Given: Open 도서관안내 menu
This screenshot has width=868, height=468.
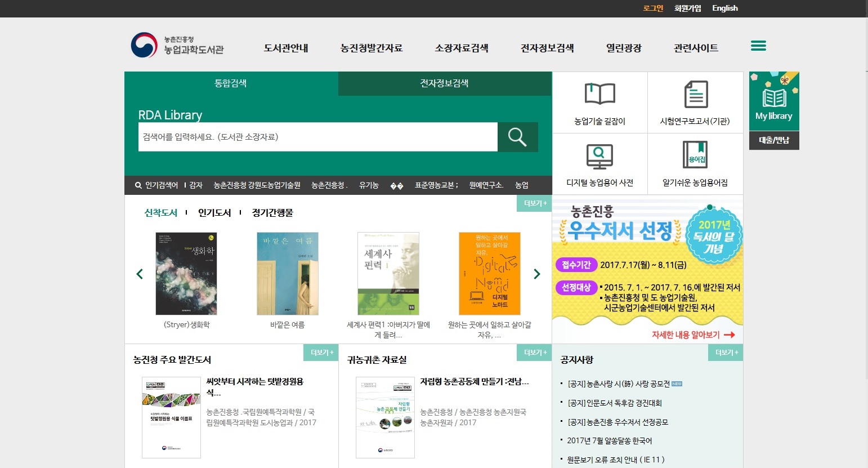Looking at the screenshot, I should point(286,48).
